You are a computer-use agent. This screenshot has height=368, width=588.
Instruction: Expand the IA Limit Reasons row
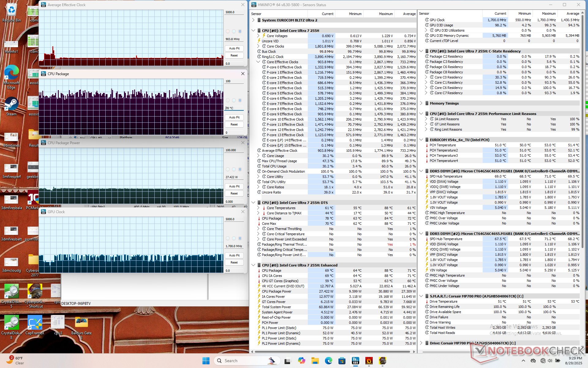point(426,119)
